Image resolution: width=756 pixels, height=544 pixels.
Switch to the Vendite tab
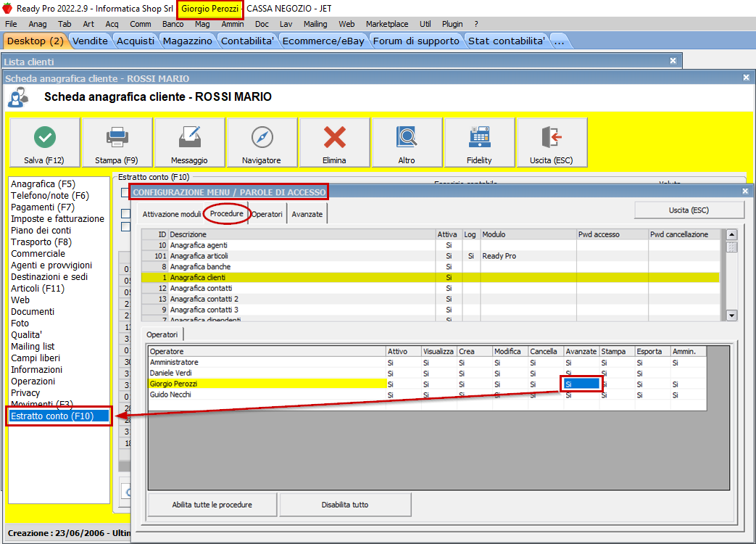tap(90, 41)
